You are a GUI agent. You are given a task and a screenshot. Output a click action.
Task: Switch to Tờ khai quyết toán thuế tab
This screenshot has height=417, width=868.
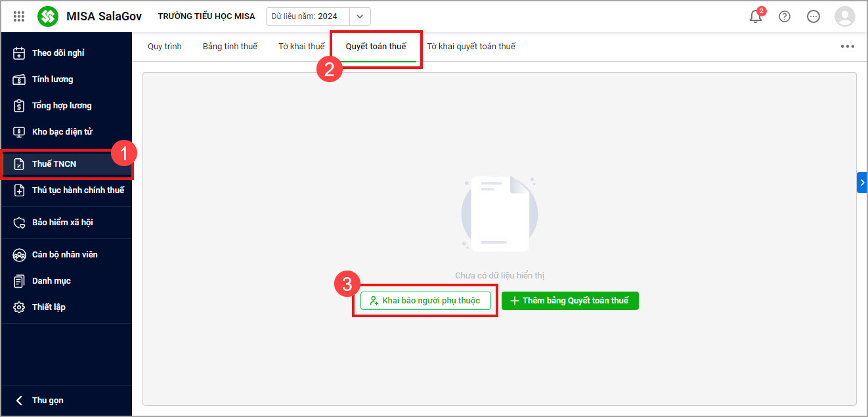[471, 47]
